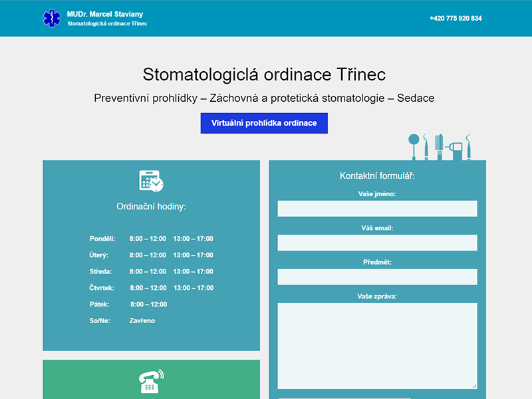Click the So/Ne label in hours table
The width and height of the screenshot is (532, 399).
[x=100, y=321]
